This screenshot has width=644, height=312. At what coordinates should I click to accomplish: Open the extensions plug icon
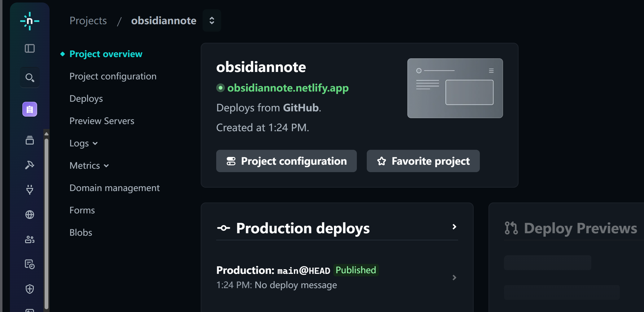click(x=30, y=189)
